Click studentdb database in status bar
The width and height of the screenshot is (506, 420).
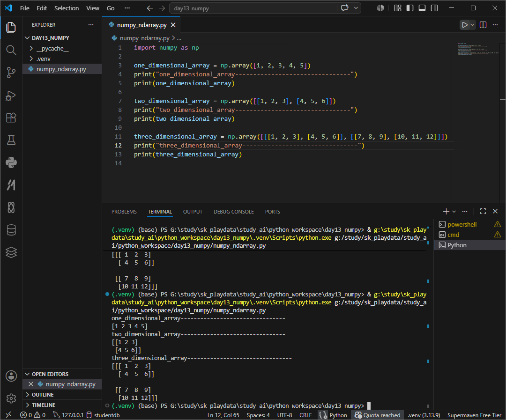pos(103,415)
